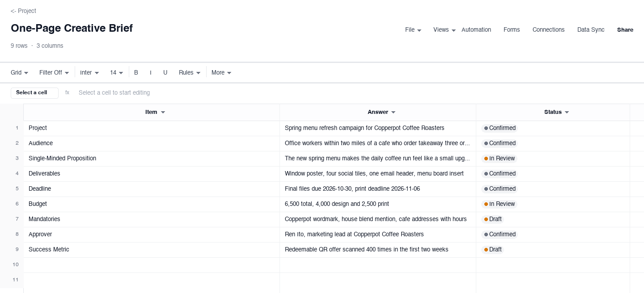Select the 'Copperpot wordmark, house blend' answer
644x293 pixels.
pos(378,219)
